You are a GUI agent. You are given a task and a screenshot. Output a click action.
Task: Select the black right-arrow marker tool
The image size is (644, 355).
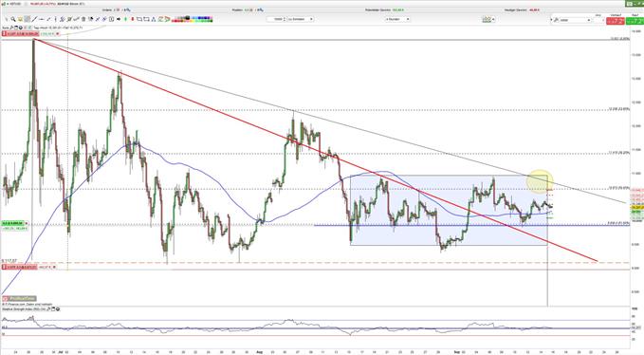click(x=119, y=19)
